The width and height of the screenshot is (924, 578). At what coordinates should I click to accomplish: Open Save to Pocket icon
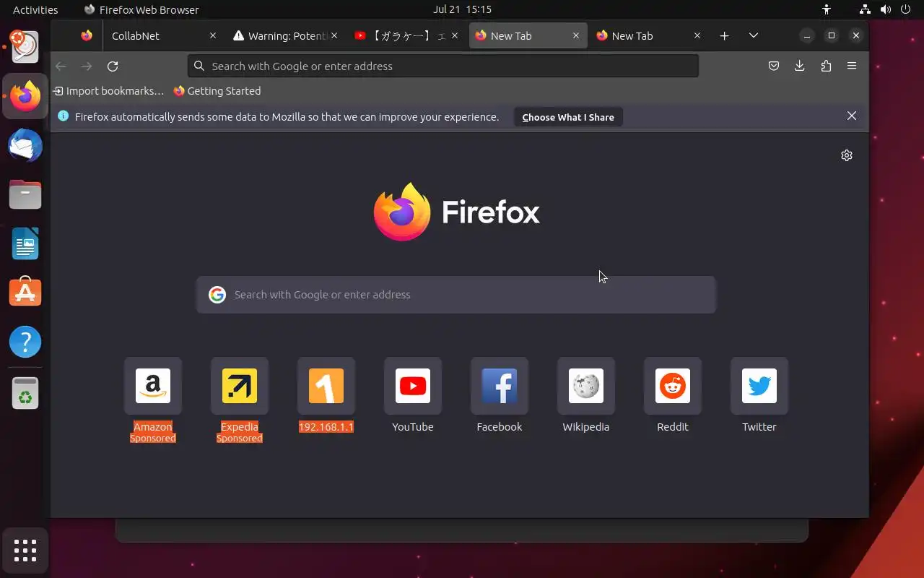pos(774,66)
